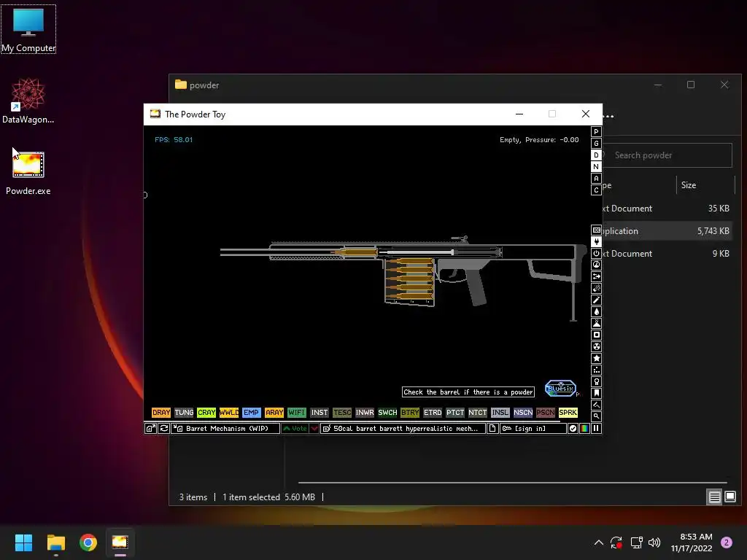Select the INST element
Screen dimensions: 747x560
(320, 413)
